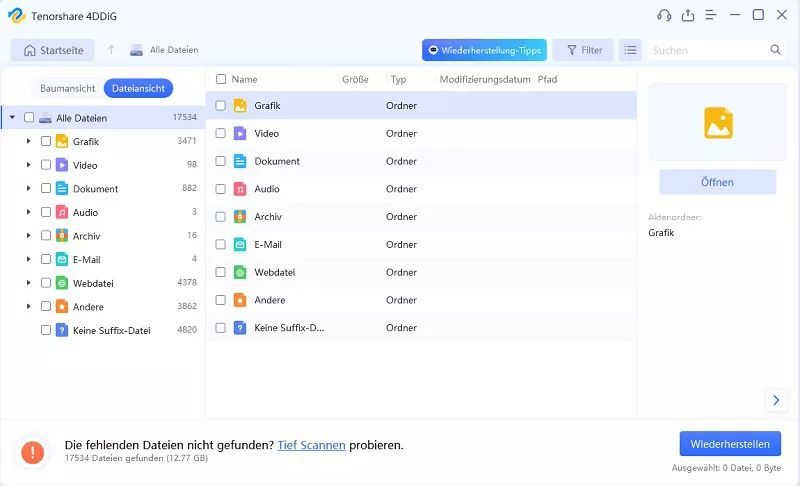Expand the Grafik tree node arrow
This screenshot has height=486, width=800.
[29, 141]
